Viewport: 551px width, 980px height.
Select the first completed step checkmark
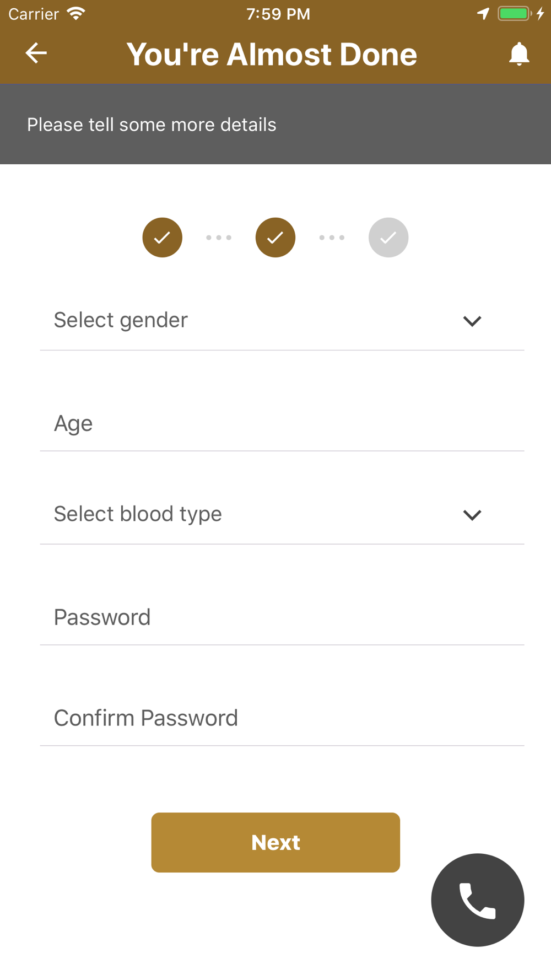tap(162, 238)
